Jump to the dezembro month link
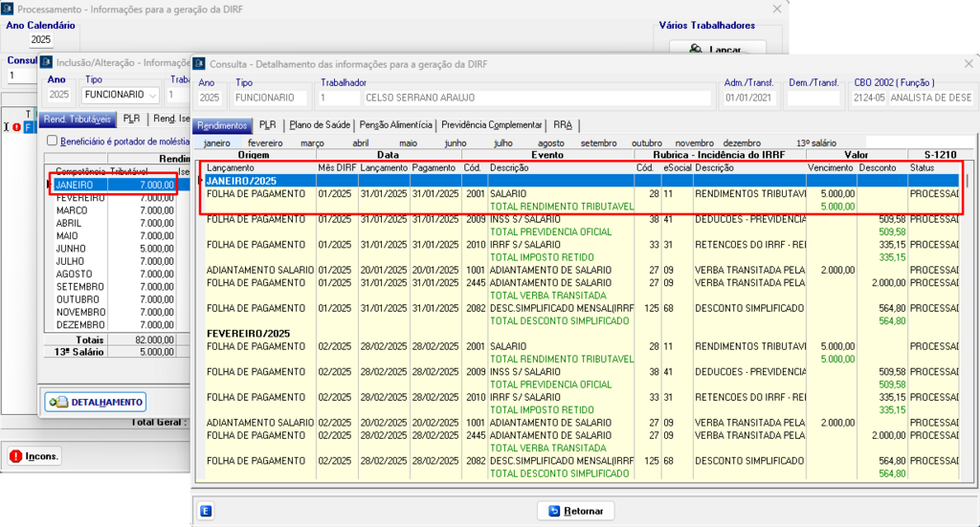This screenshot has width=980, height=527. click(742, 143)
